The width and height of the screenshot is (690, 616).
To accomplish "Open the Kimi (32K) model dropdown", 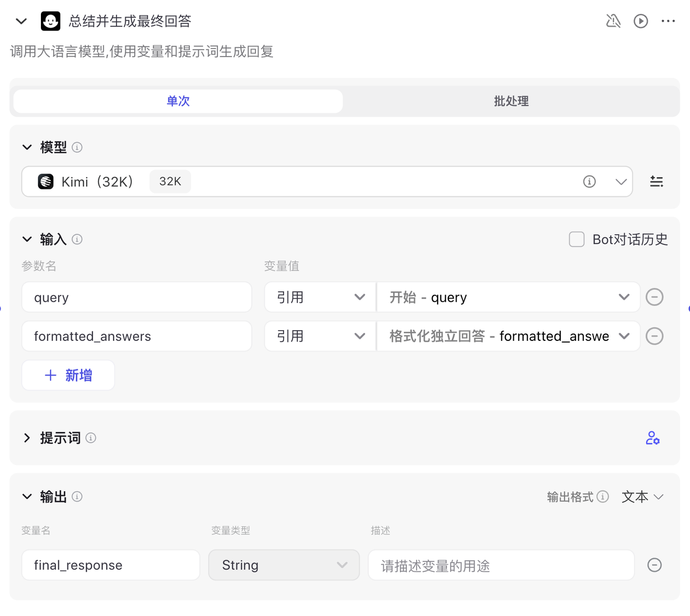I will (620, 182).
